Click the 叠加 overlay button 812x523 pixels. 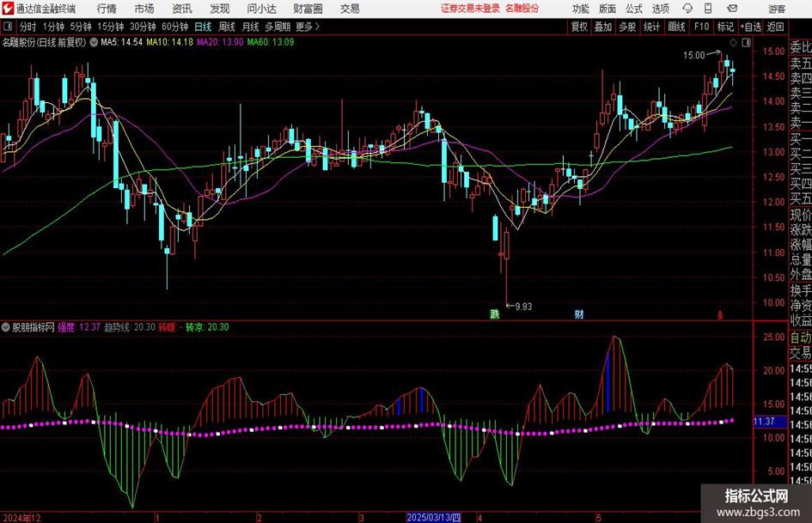(x=603, y=27)
